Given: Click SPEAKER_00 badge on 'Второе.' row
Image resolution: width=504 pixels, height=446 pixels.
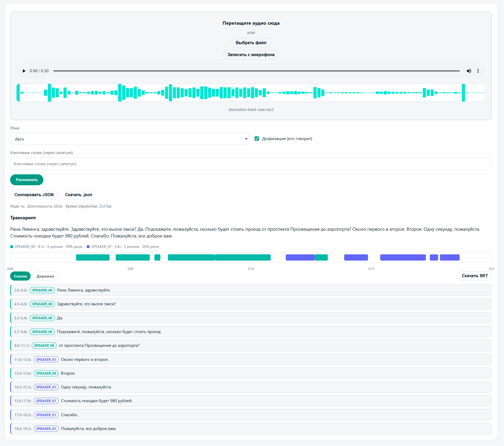Looking at the screenshot, I should 46,373.
